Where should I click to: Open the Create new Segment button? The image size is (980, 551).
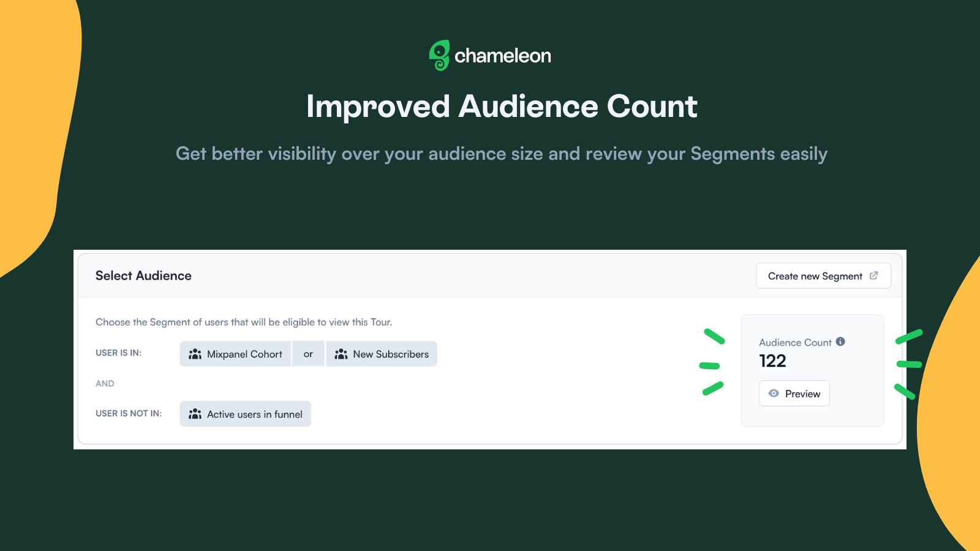(x=823, y=275)
